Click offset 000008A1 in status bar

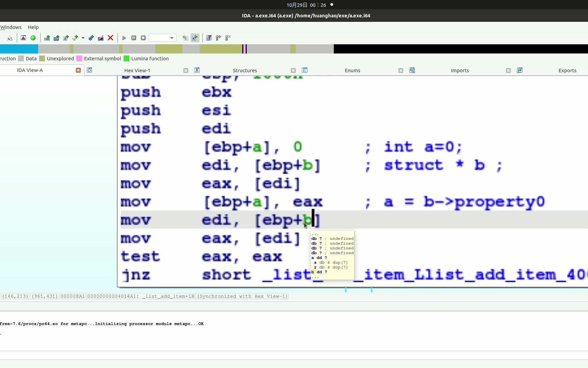[x=72, y=296]
